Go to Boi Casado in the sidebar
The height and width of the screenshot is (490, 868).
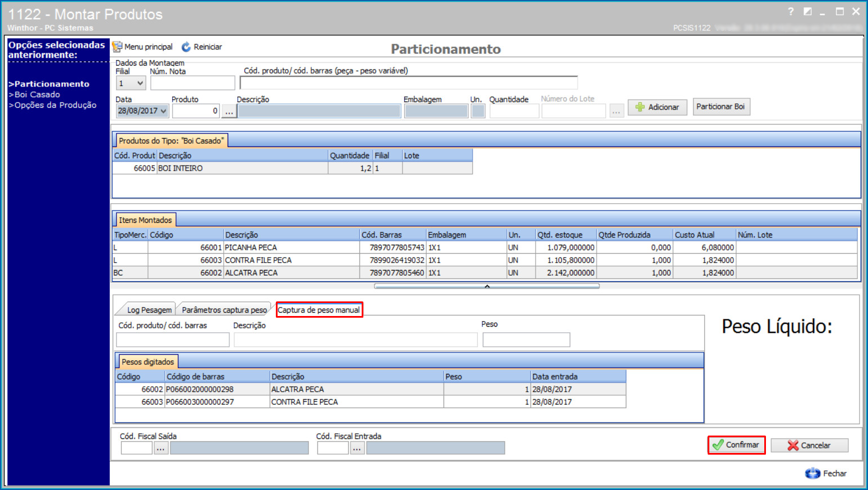(34, 94)
